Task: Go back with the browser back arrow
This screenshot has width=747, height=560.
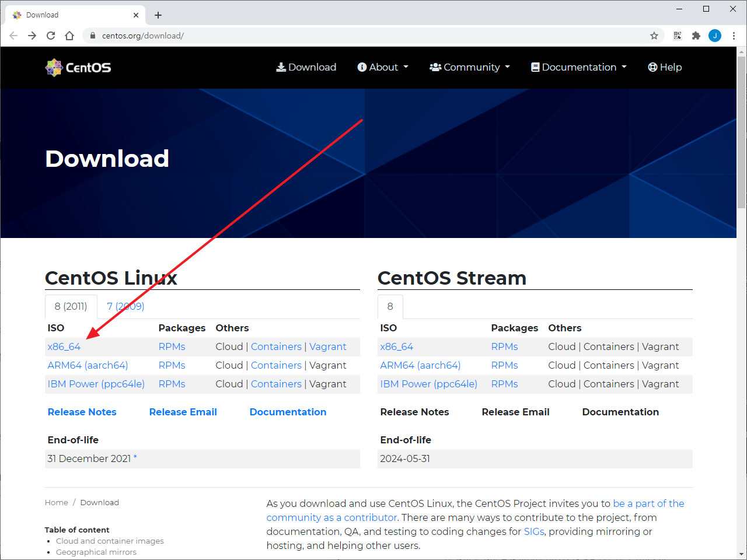Action: pos(13,36)
